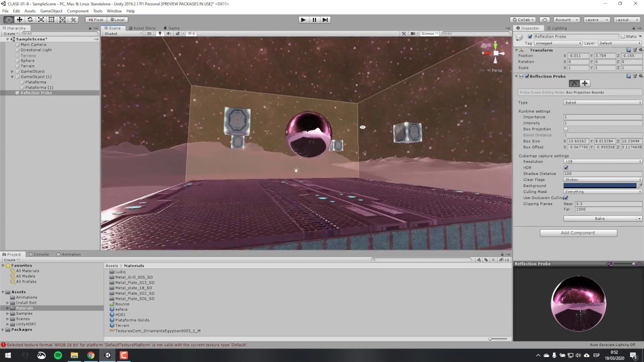Screen dimensions: 644x362
Task: Switch to the Game tab
Action: coord(172,28)
